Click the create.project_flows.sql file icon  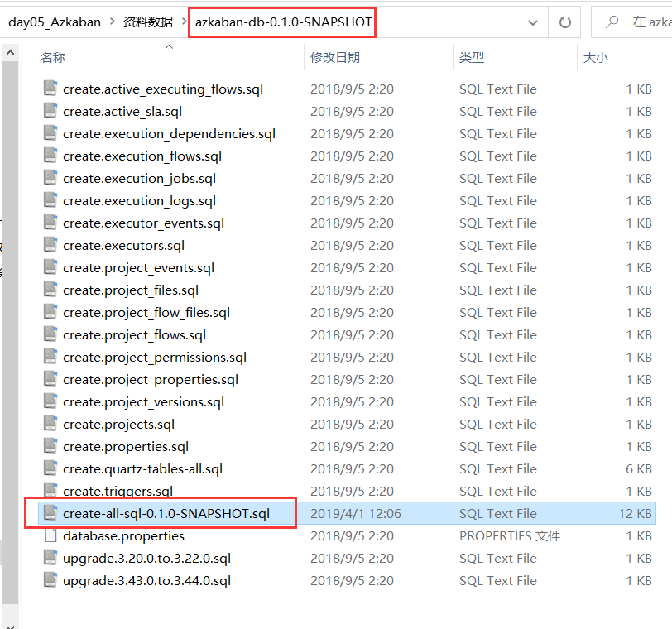coord(50,334)
